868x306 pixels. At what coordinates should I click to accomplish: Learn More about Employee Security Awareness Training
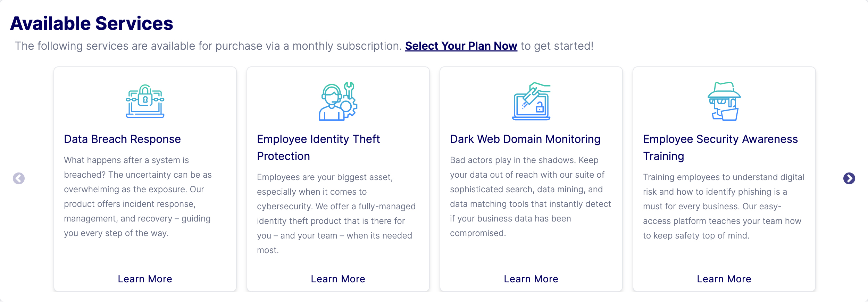pos(724,279)
